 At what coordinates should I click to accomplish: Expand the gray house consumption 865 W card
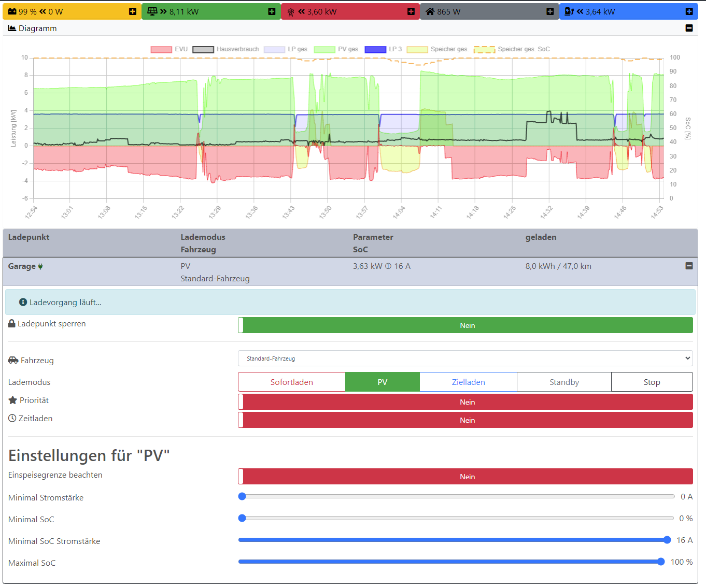[550, 11]
